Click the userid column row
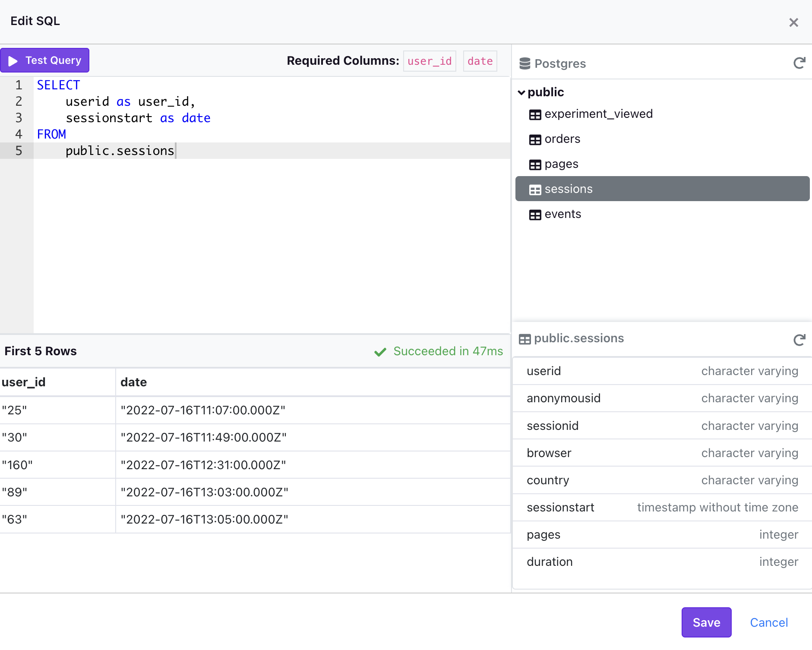The image size is (812, 650). tap(662, 371)
